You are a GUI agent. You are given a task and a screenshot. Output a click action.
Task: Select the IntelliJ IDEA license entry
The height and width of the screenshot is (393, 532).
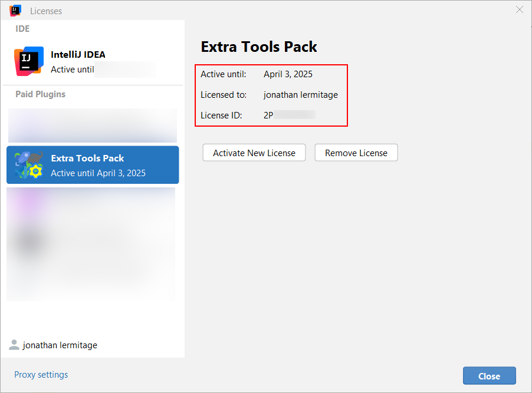pos(93,61)
